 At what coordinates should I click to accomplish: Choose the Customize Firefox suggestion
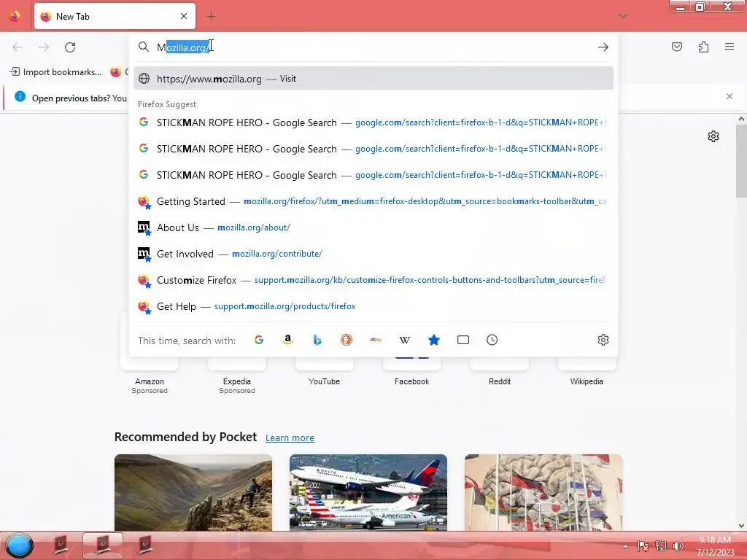373,280
